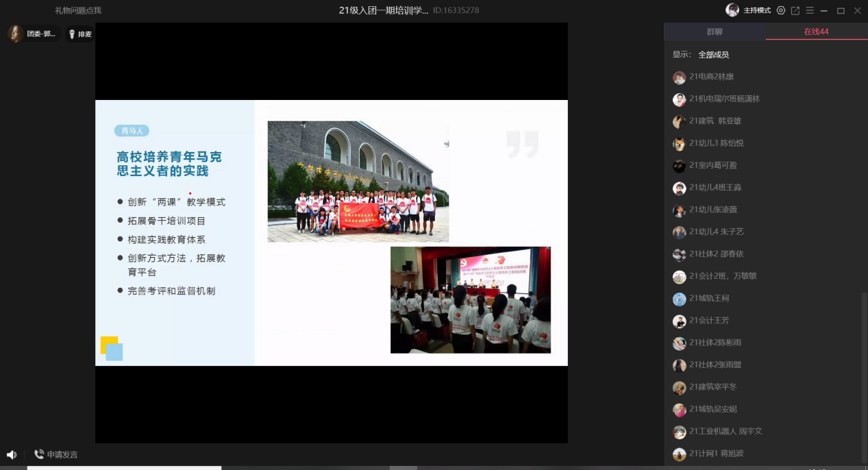The width and height of the screenshot is (868, 470).
Task: Click avatar of 21幼儿3 陈怡悦
Action: coord(679,144)
